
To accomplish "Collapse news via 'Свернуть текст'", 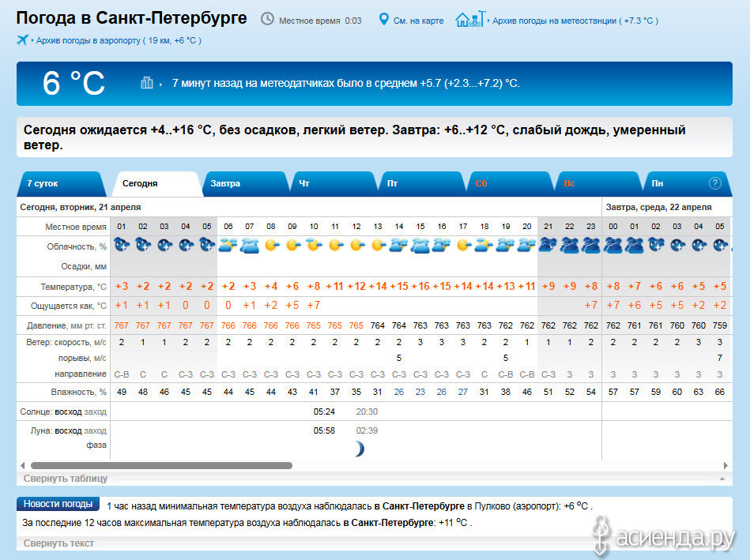I will pos(58,543).
